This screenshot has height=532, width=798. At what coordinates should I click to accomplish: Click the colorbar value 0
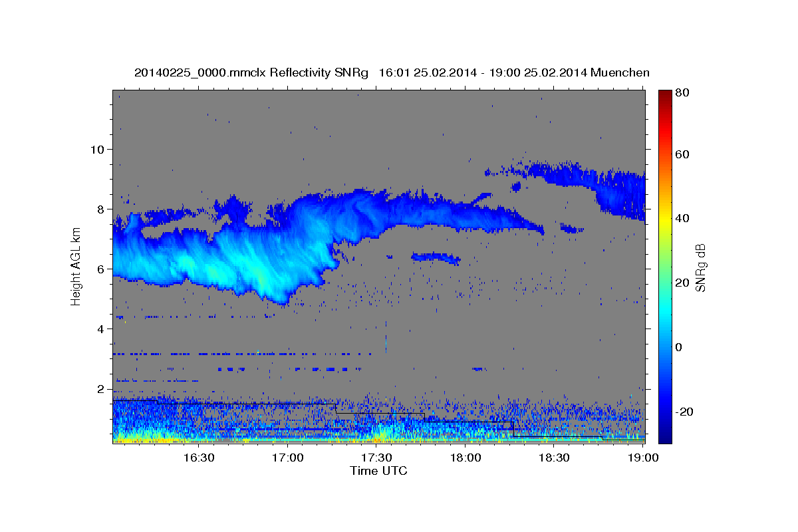tap(679, 347)
